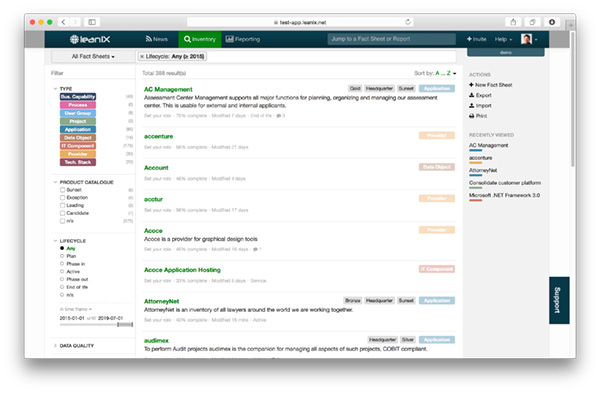The width and height of the screenshot is (600, 393).
Task: Click Export action
Action: point(480,95)
